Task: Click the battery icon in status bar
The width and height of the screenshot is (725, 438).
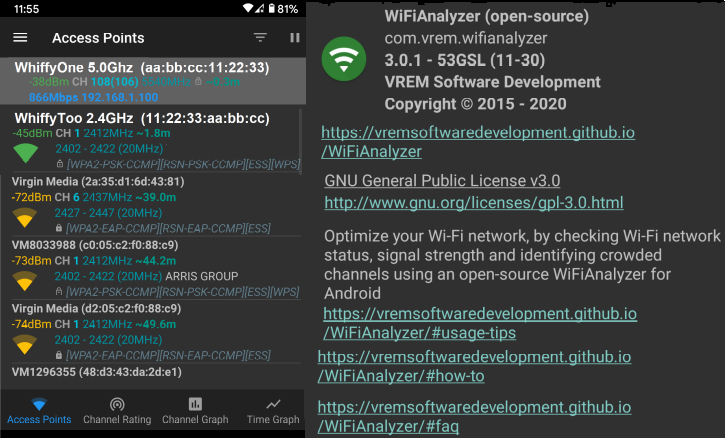Action: click(271, 8)
